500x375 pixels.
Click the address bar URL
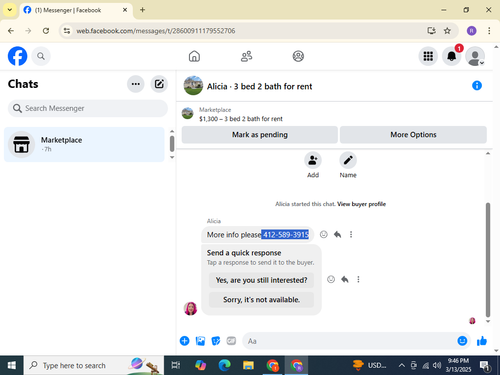tap(156, 31)
